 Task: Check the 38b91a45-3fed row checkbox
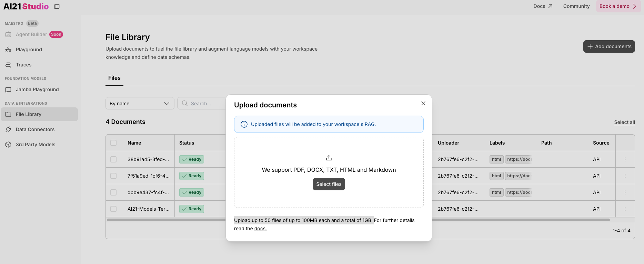[x=113, y=159]
